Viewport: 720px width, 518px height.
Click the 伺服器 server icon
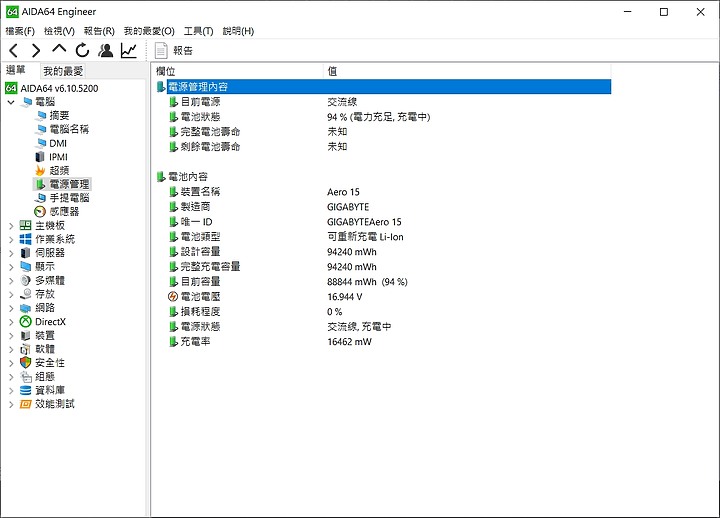[x=26, y=253]
